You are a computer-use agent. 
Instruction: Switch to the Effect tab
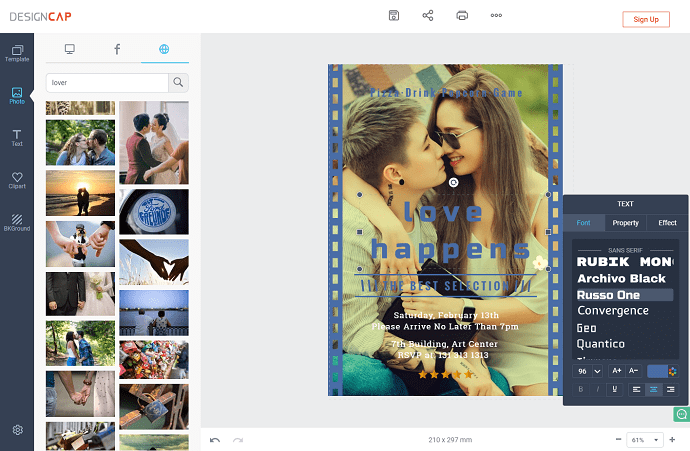[x=667, y=223]
